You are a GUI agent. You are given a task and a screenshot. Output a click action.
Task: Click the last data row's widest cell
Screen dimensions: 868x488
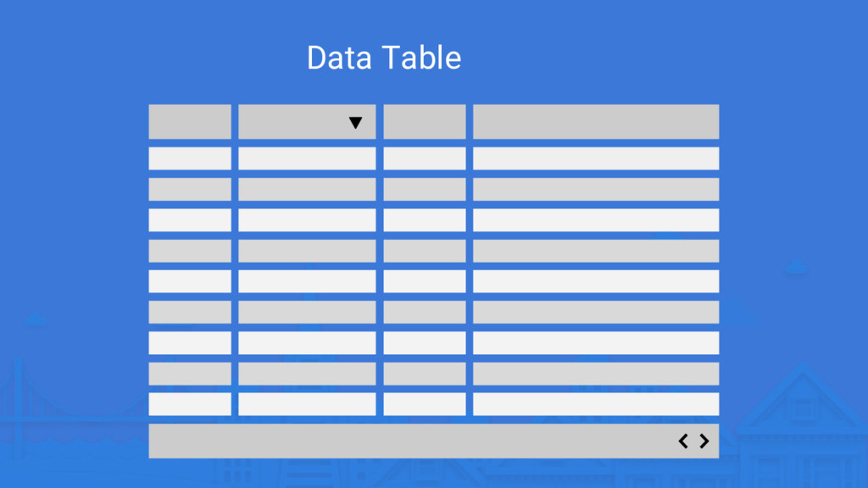coord(596,404)
